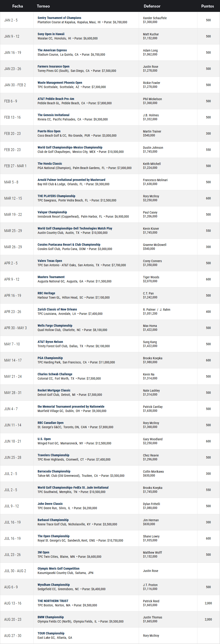Click defender name Tiger Woods

click(151, 277)
